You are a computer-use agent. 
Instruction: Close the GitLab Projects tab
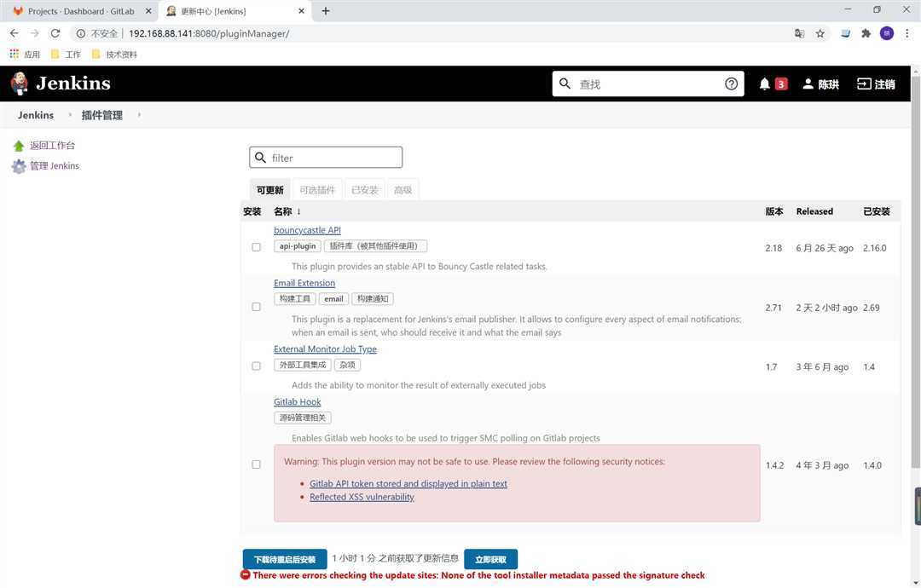click(x=148, y=10)
